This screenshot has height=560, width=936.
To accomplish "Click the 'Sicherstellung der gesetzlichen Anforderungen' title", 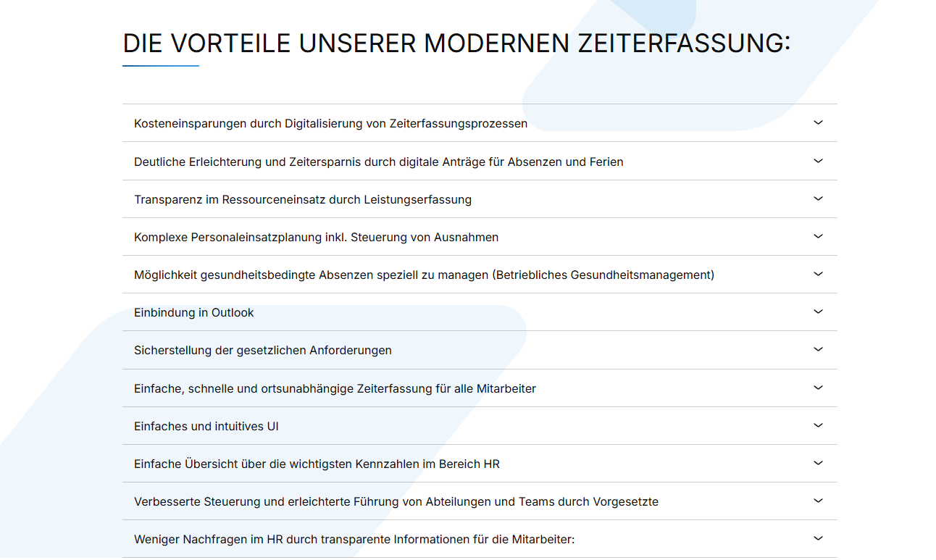I will point(263,351).
